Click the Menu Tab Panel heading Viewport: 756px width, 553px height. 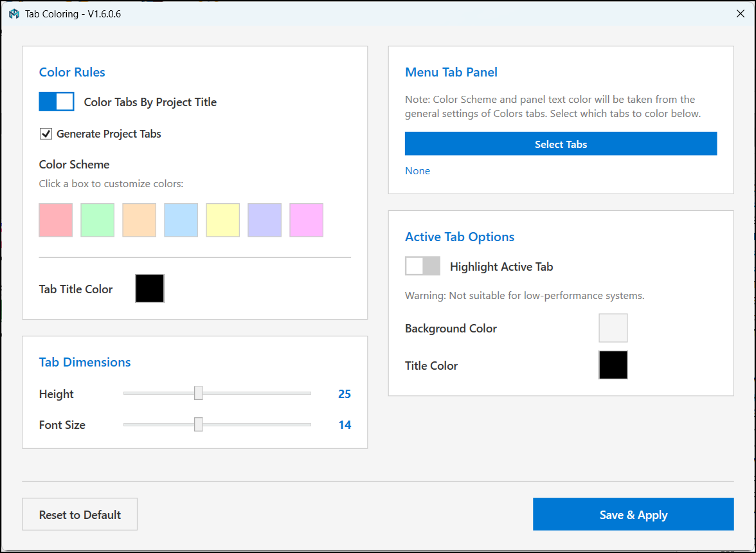pos(451,72)
